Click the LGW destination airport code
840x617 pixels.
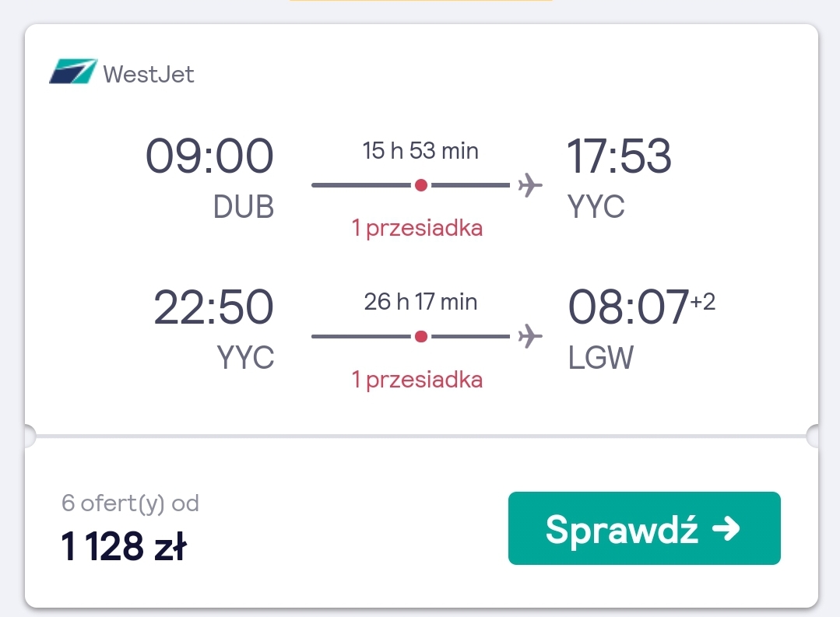600,358
